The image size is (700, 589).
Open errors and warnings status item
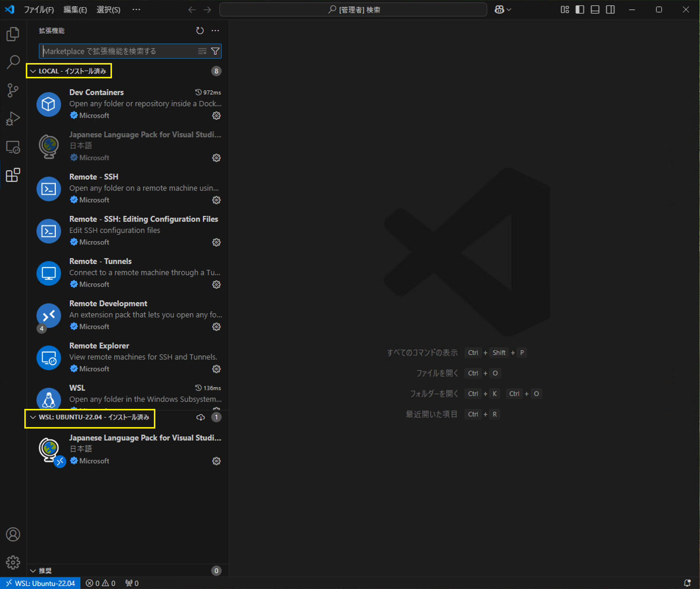pyautogui.click(x=101, y=583)
